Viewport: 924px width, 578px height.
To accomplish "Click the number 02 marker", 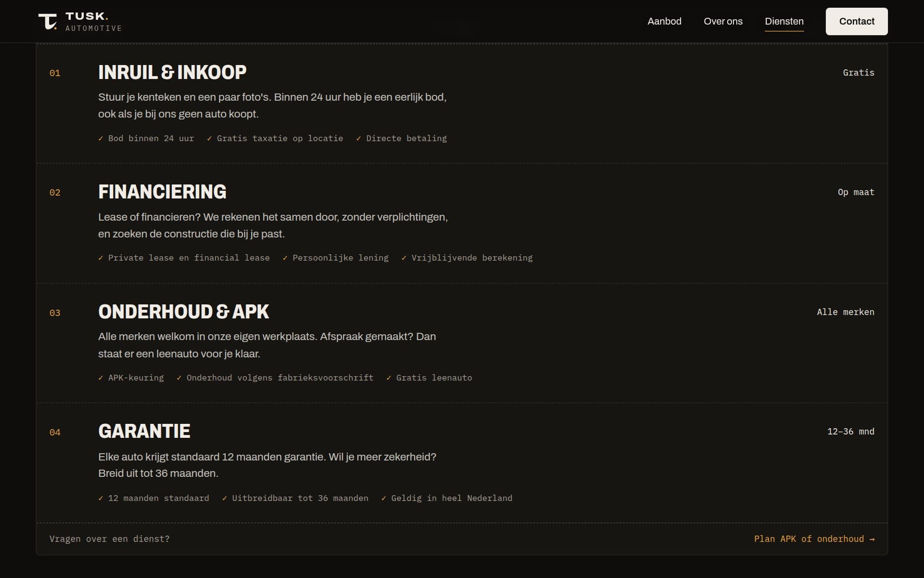I will 55,193.
